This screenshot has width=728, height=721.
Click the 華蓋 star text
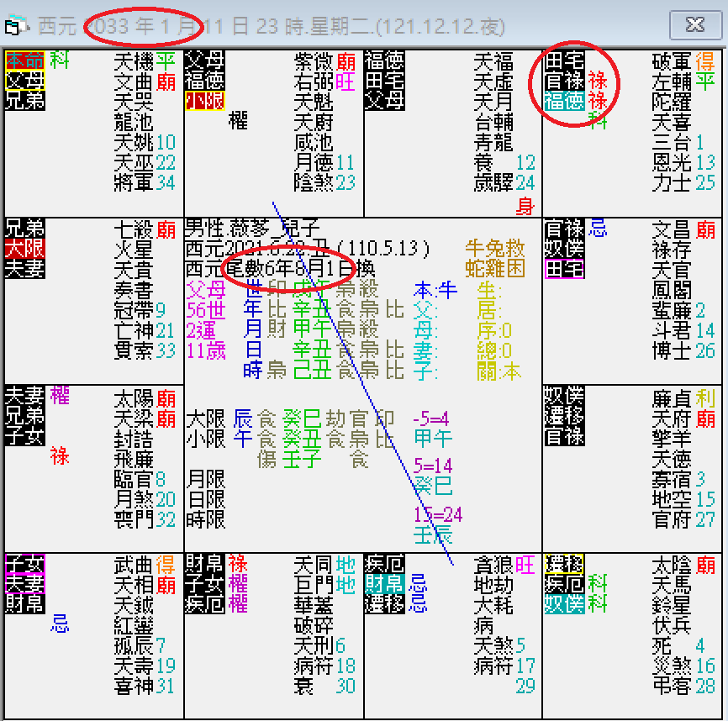[314, 606]
